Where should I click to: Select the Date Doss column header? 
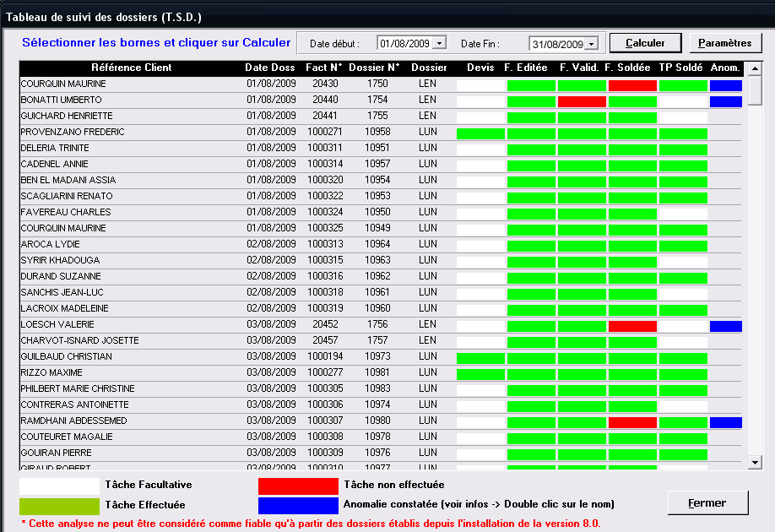tap(270, 68)
